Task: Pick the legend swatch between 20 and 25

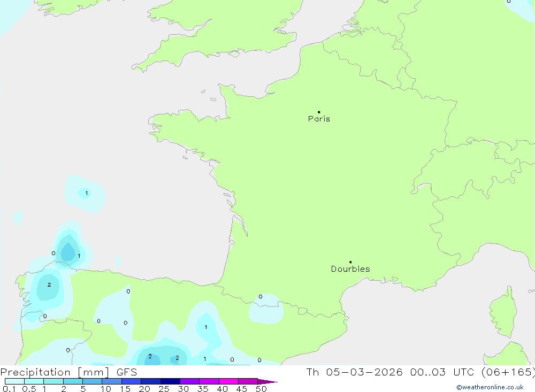Action: (151, 381)
